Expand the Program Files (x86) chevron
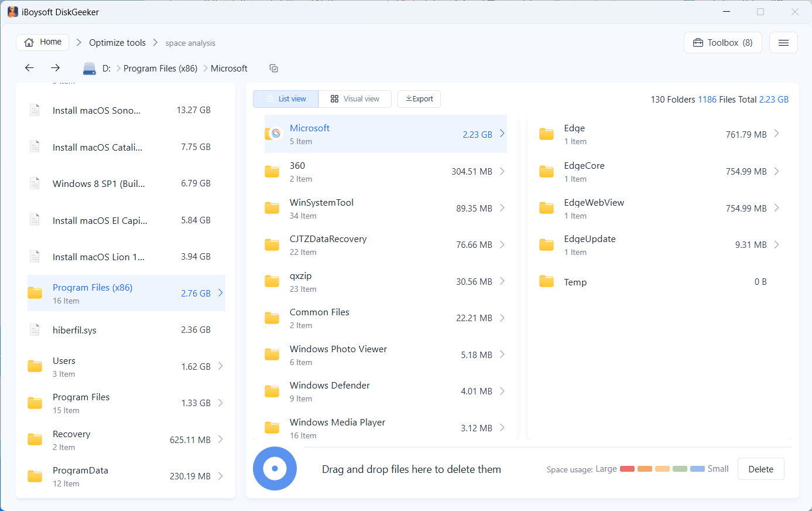This screenshot has height=511, width=812. (x=221, y=292)
